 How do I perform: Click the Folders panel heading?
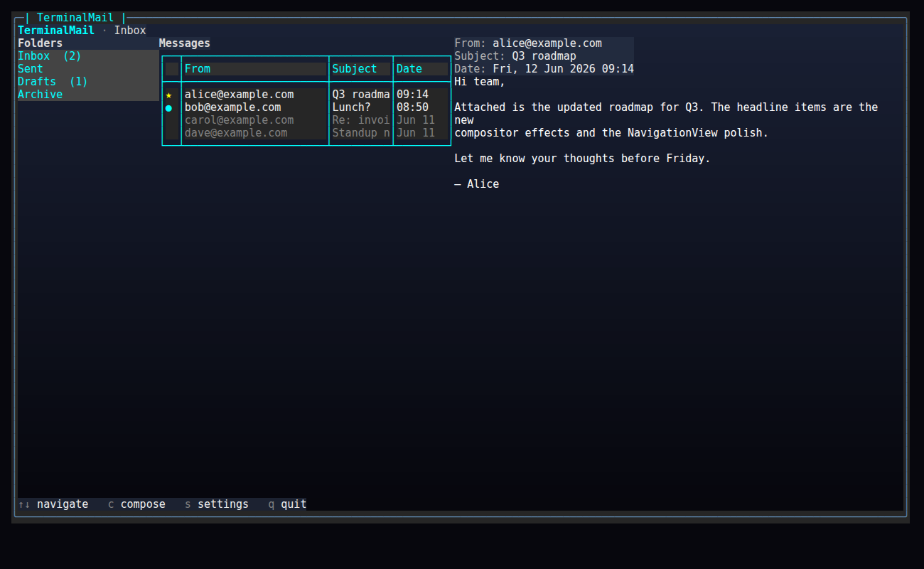click(40, 43)
